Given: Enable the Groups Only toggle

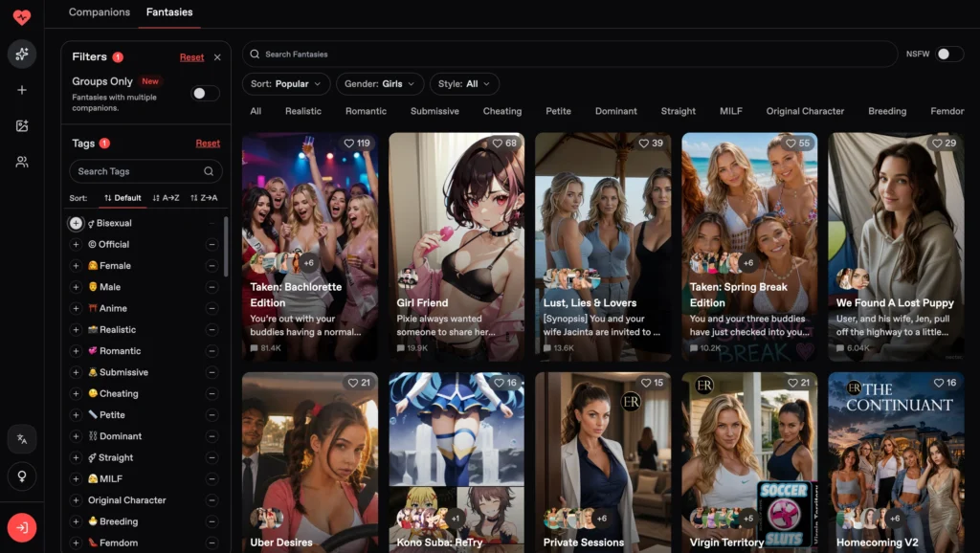Looking at the screenshot, I should (x=205, y=94).
